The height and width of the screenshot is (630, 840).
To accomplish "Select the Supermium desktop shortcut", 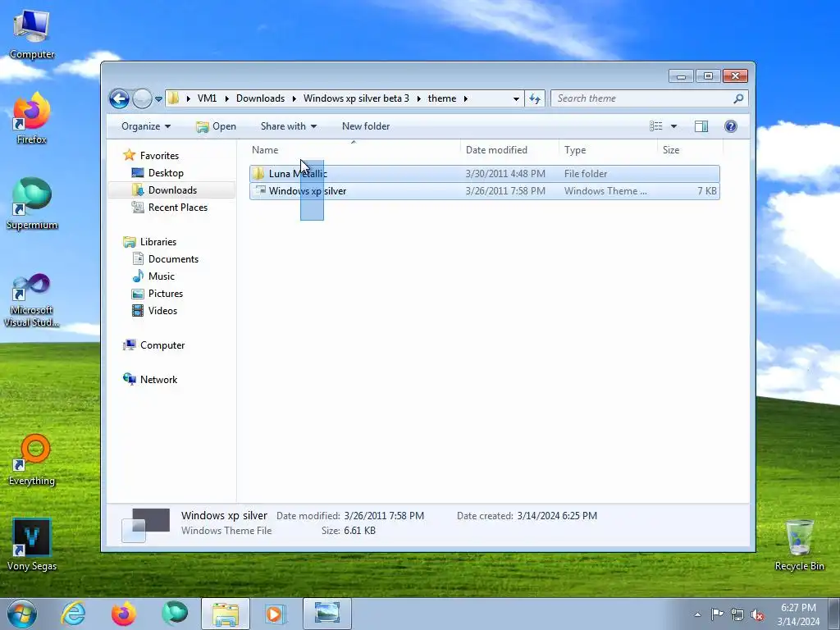I will (x=32, y=204).
